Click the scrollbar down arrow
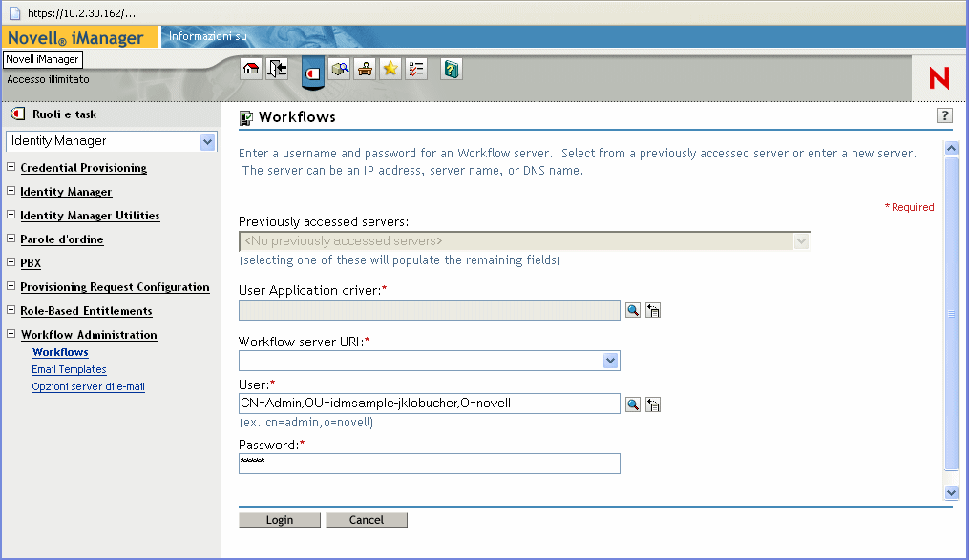Viewport: 969px width, 560px height. tap(952, 492)
